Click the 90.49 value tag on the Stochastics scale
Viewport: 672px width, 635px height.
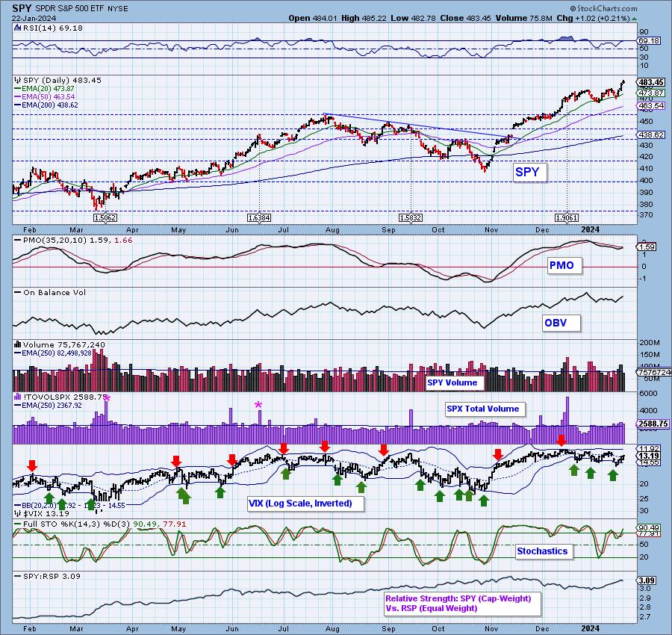(649, 528)
